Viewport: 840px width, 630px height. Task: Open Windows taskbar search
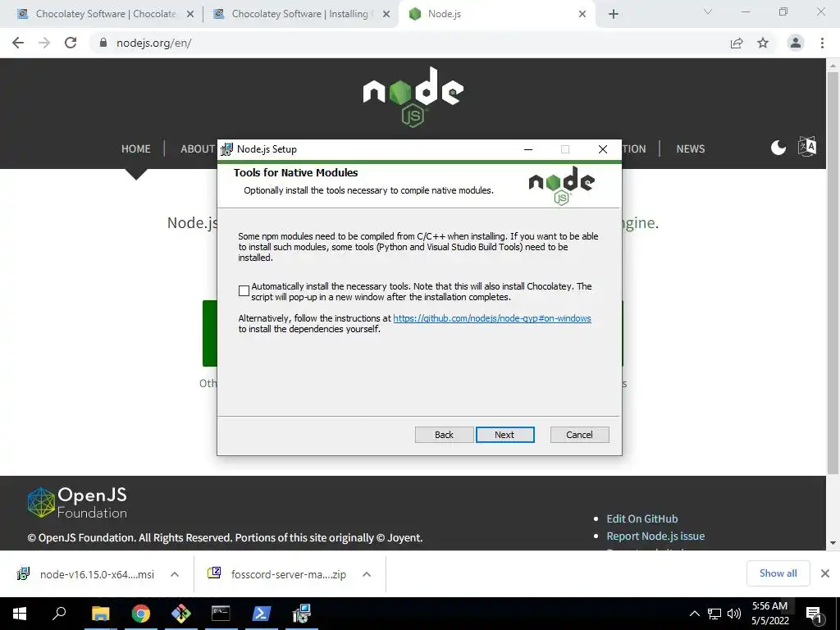(59, 614)
